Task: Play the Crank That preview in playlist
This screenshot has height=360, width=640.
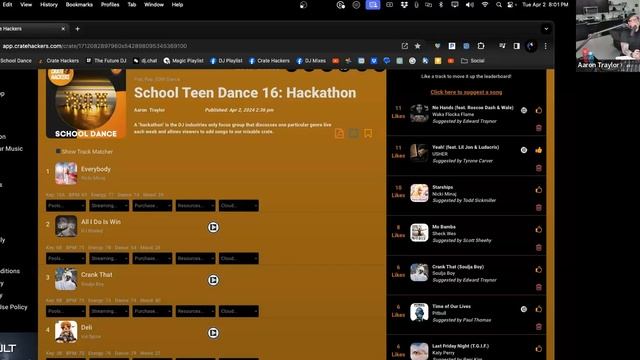Action: click(x=213, y=280)
